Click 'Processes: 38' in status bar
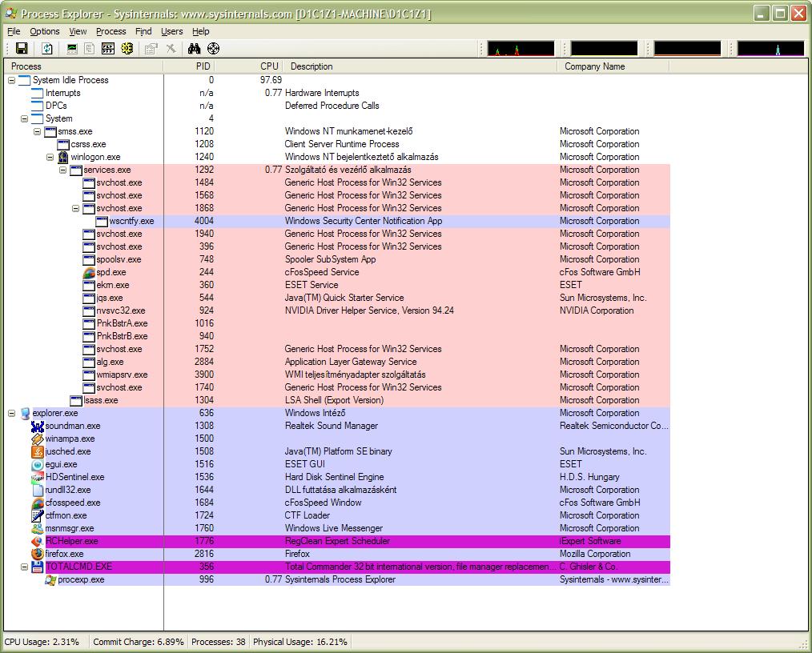 click(x=219, y=642)
